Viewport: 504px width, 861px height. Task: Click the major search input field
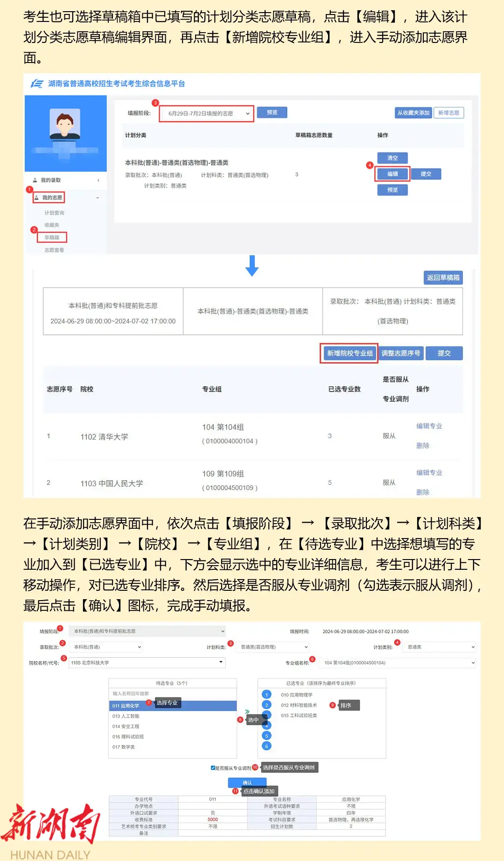(173, 693)
